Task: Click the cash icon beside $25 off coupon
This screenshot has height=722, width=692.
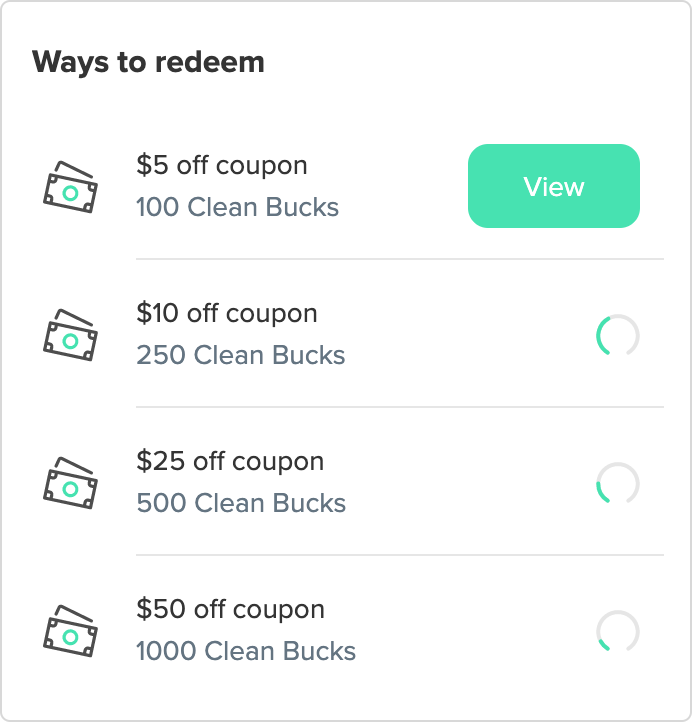Action: (69, 483)
